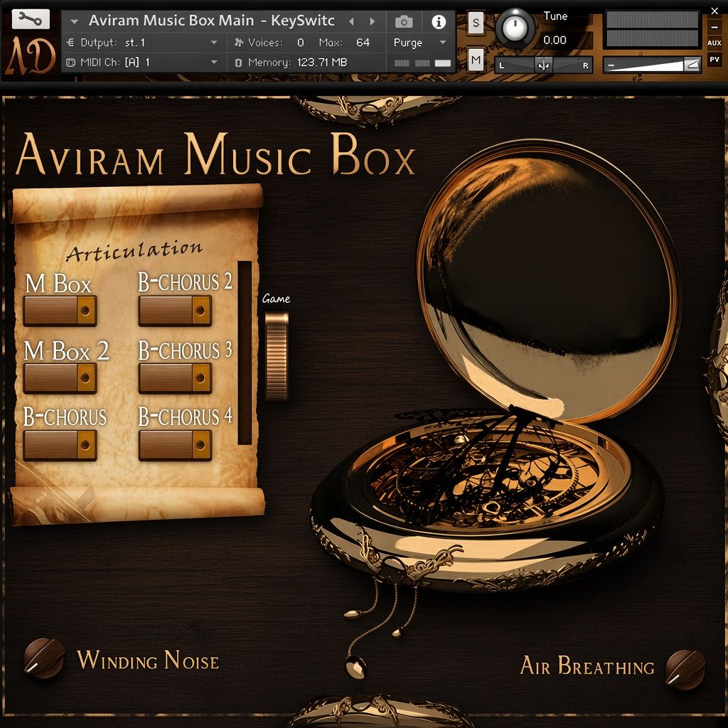Click the Output routing icon

pyautogui.click(x=70, y=43)
